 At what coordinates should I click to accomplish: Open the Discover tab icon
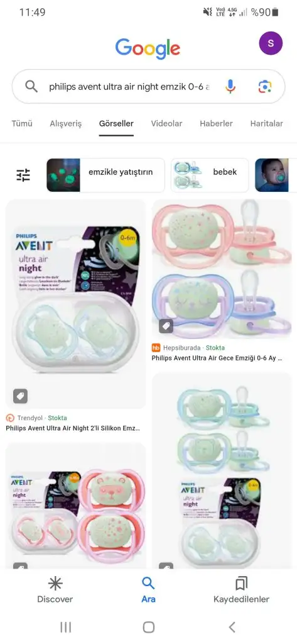coord(55,583)
